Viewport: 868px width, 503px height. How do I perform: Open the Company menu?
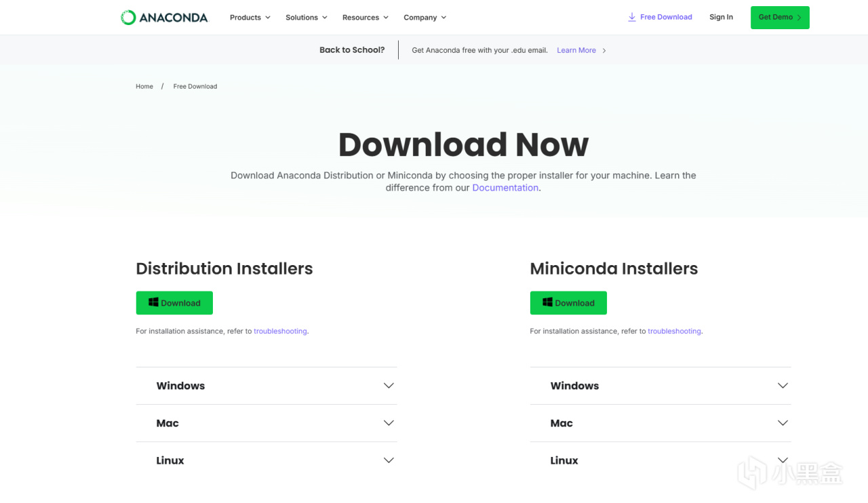tap(425, 18)
